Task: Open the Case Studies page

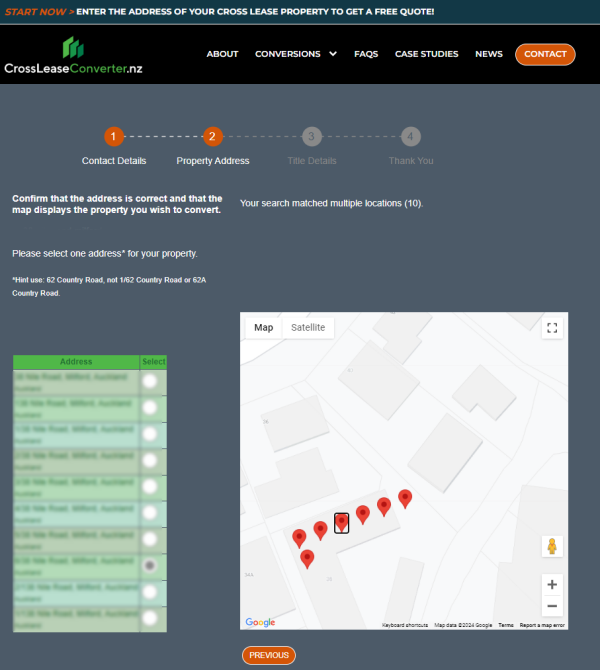Action: (426, 54)
